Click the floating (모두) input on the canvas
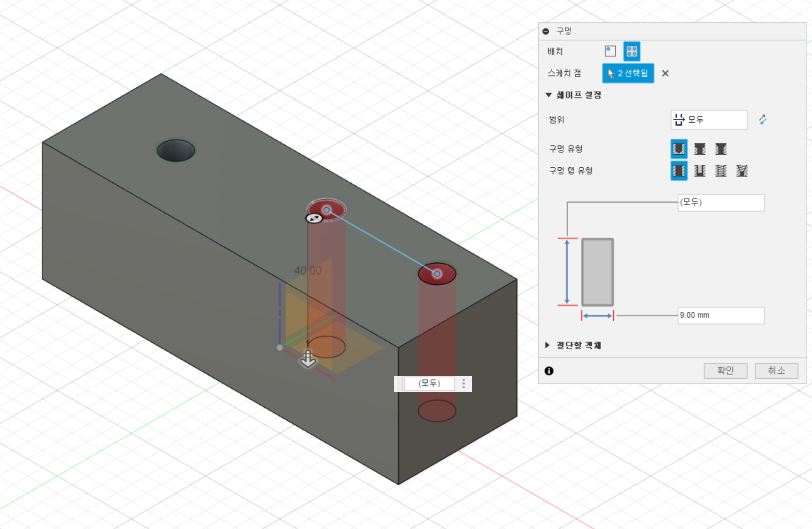 tap(429, 383)
